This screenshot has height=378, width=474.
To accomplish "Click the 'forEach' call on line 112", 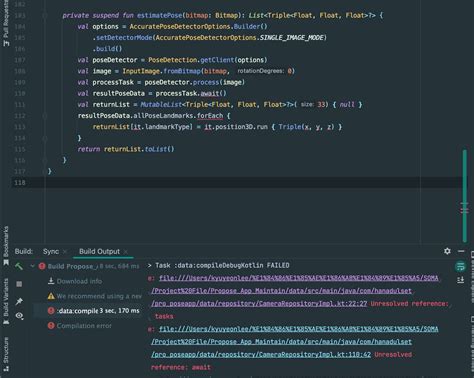I will pos(210,116).
